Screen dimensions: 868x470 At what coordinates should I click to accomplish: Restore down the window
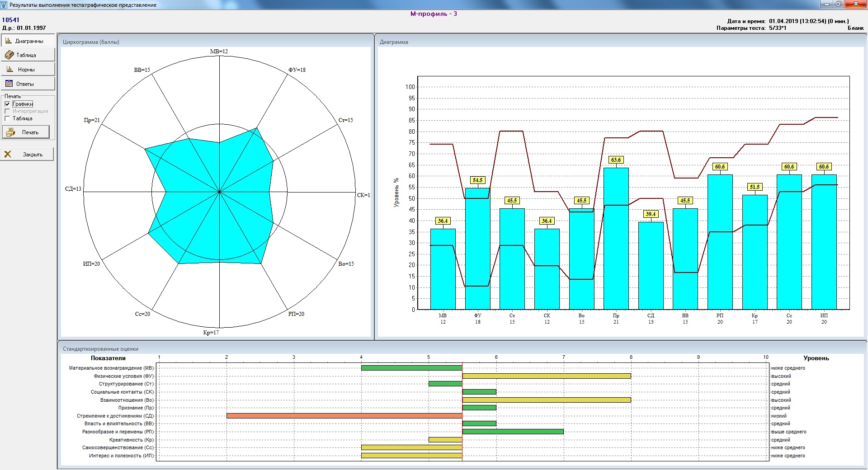coord(839,4)
